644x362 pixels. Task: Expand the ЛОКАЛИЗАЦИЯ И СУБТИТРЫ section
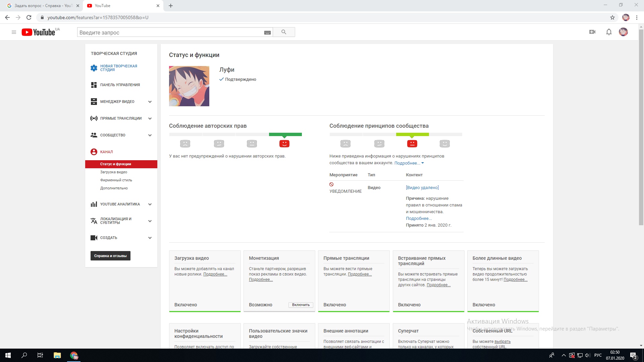pyautogui.click(x=150, y=221)
